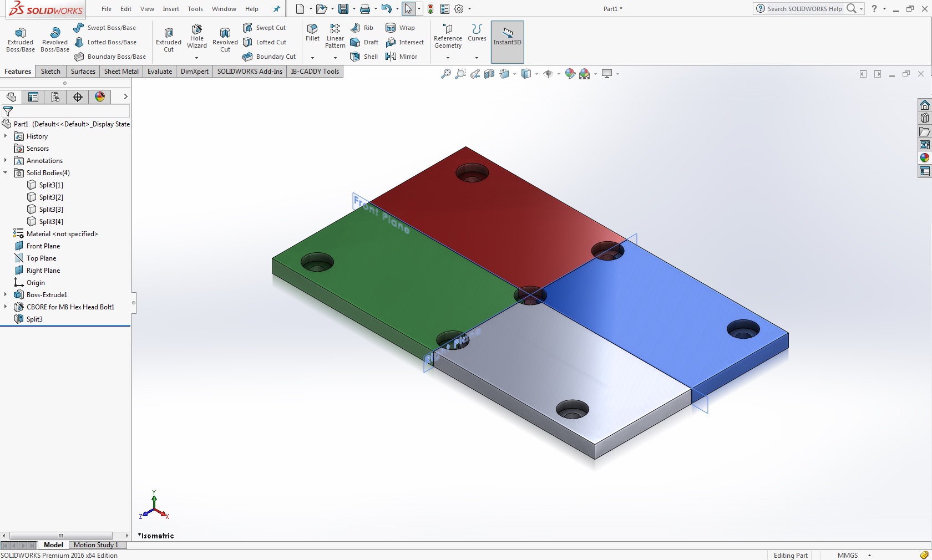Collapse the Solid Bodies(4) folder
932x560 pixels.
point(6,173)
